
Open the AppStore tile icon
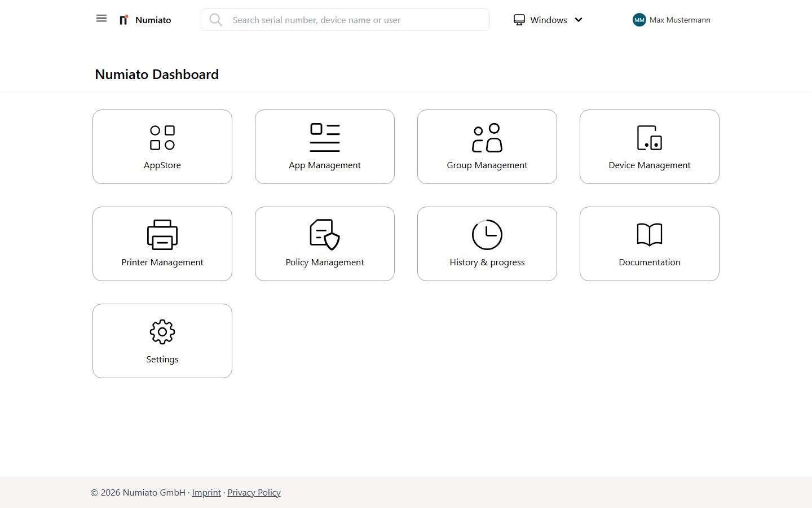click(x=162, y=137)
